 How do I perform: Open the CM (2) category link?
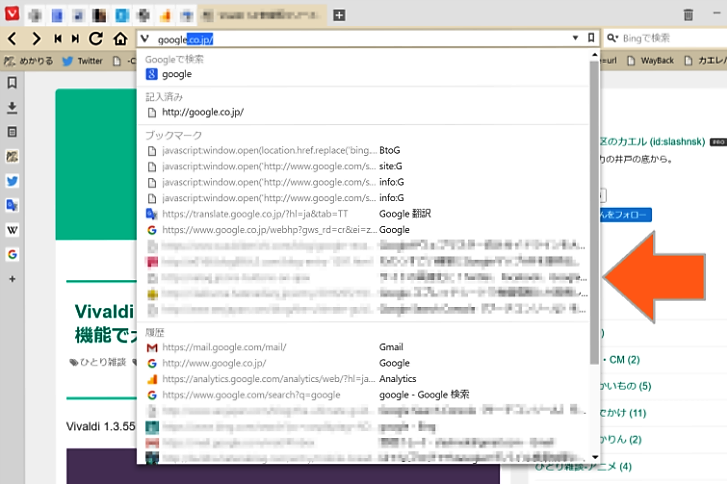coord(624,360)
